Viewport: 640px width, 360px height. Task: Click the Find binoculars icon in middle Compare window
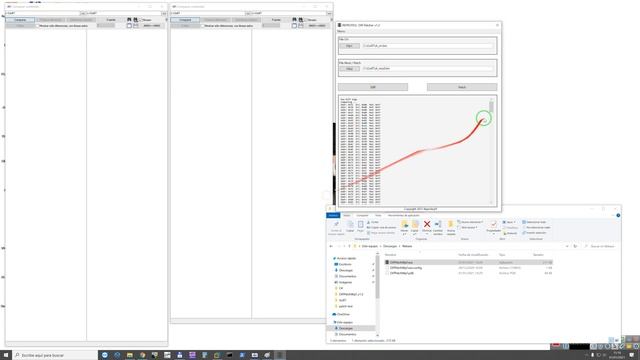point(294,20)
